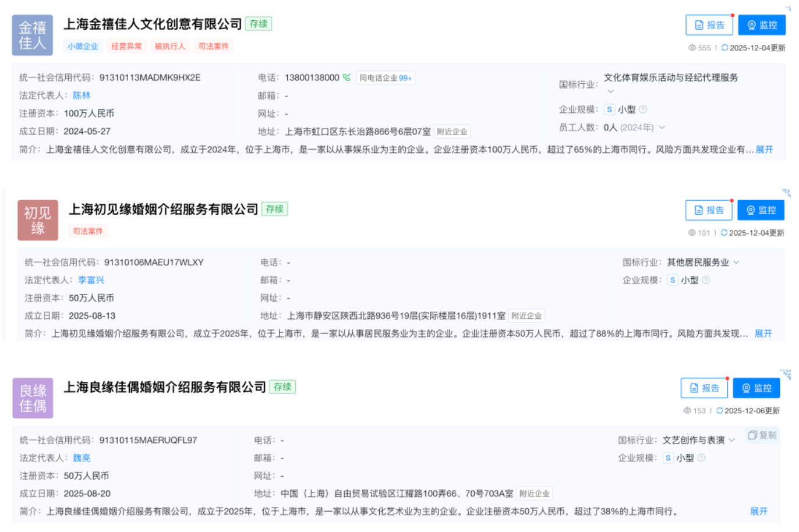Click the 初见缘 red company logo
The height and width of the screenshot is (532, 799).
(38, 221)
